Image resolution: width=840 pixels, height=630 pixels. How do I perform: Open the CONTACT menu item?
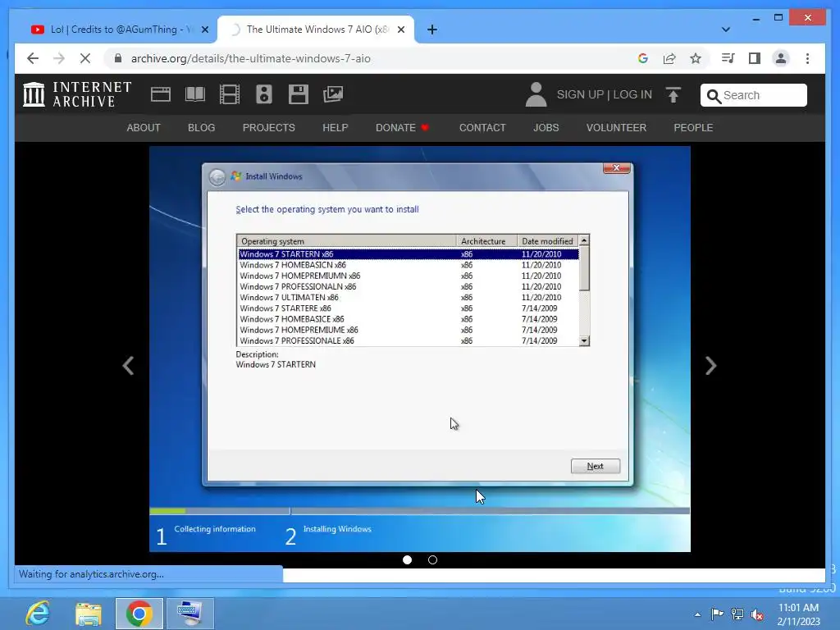482,127
